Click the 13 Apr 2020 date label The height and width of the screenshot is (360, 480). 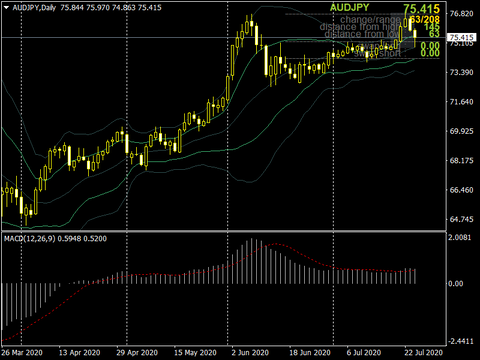(x=79, y=353)
